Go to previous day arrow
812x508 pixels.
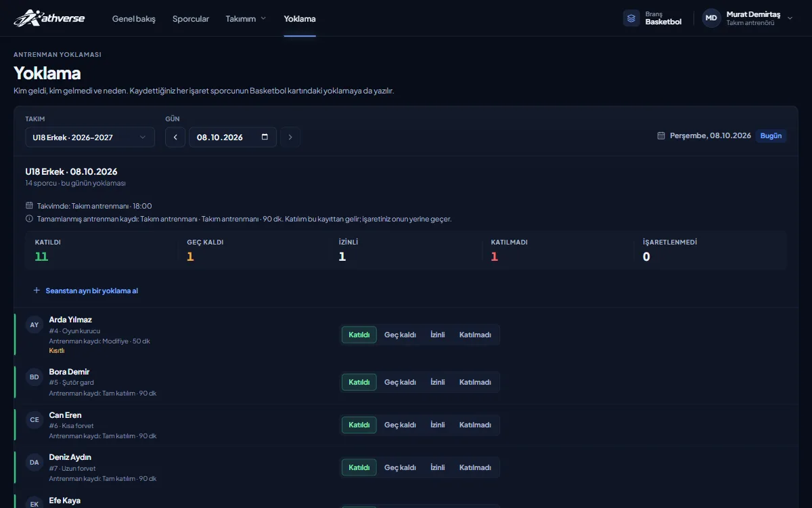175,137
